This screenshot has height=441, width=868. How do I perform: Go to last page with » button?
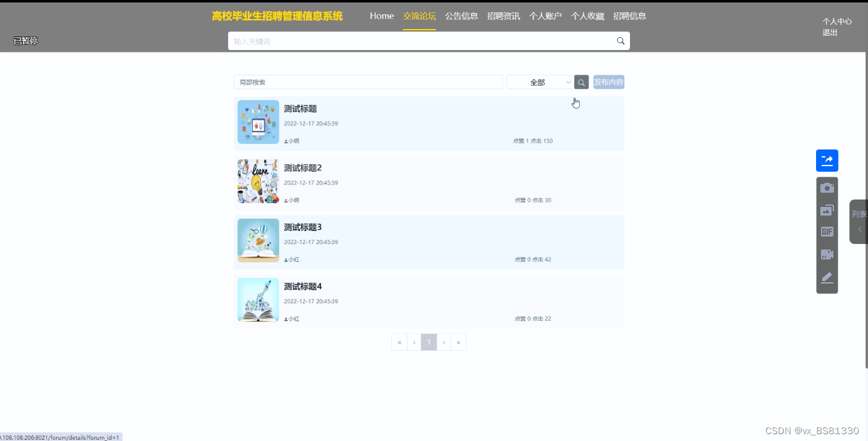(x=459, y=342)
